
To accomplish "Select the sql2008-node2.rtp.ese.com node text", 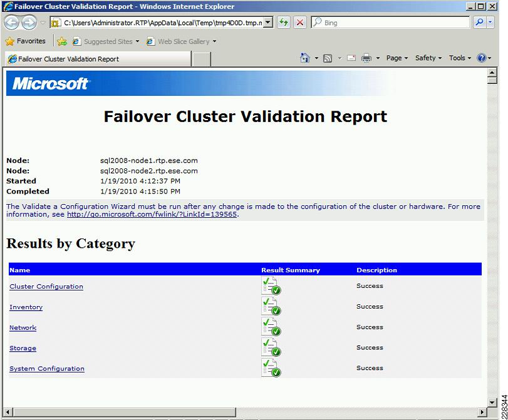I will pyautogui.click(x=148, y=171).
